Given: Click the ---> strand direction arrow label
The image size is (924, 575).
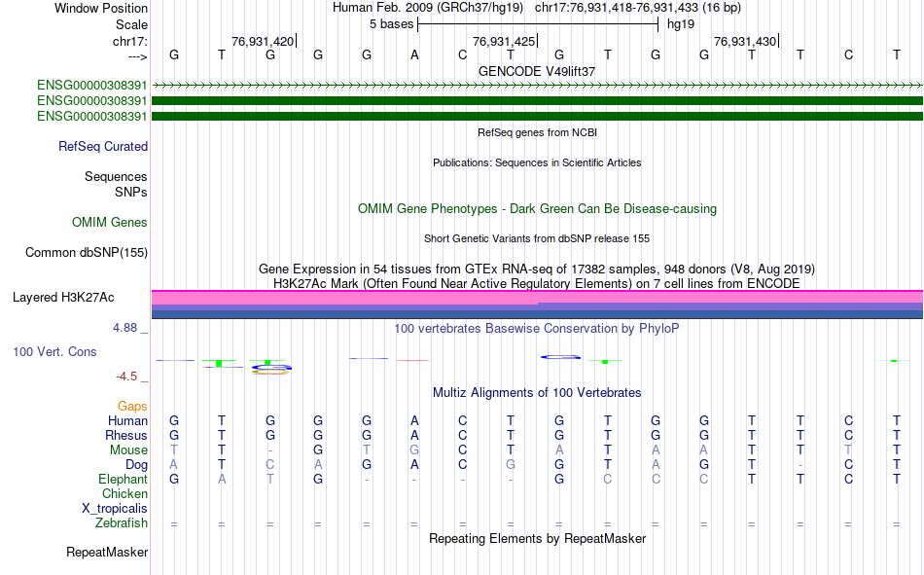Looking at the screenshot, I should coord(137,56).
